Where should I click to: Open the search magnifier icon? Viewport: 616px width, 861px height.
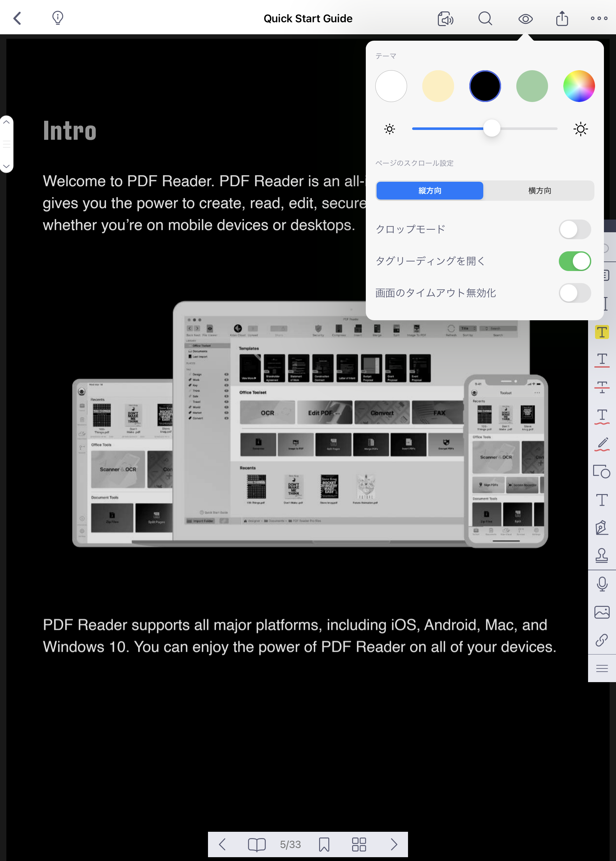coord(485,18)
